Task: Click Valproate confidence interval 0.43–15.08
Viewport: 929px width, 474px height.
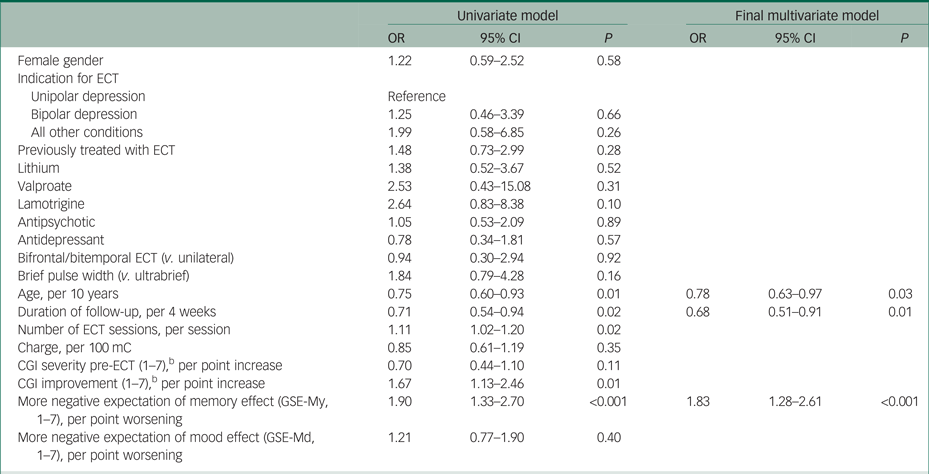Action: pyautogui.click(x=505, y=186)
